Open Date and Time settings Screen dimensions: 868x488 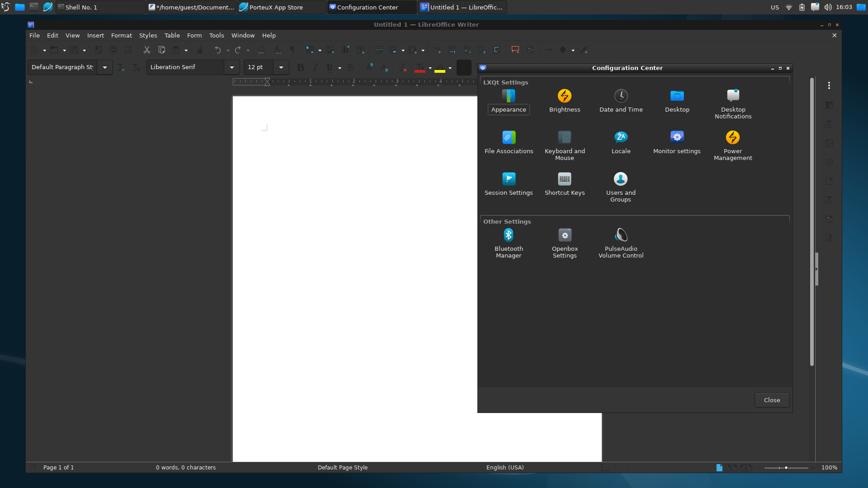621,102
